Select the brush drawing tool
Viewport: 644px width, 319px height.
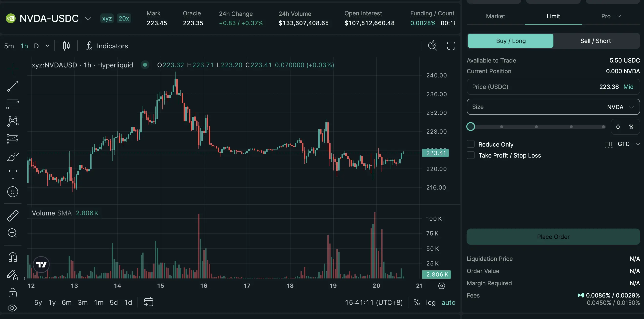pyautogui.click(x=13, y=157)
